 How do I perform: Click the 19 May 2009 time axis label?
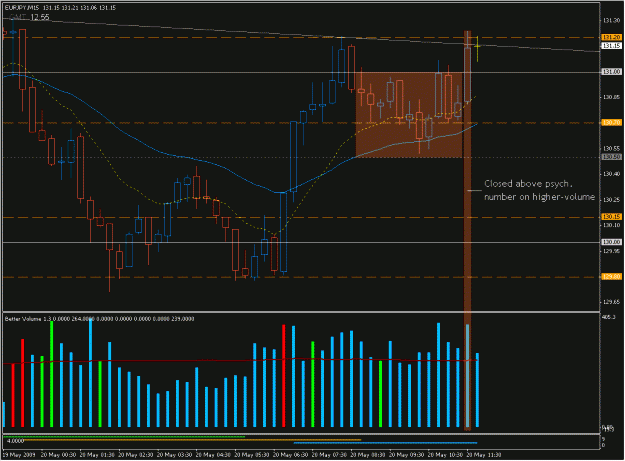point(19,455)
